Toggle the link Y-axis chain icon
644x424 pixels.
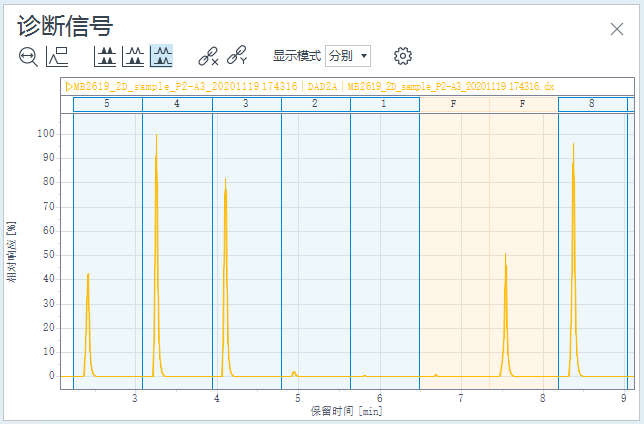[x=237, y=55]
